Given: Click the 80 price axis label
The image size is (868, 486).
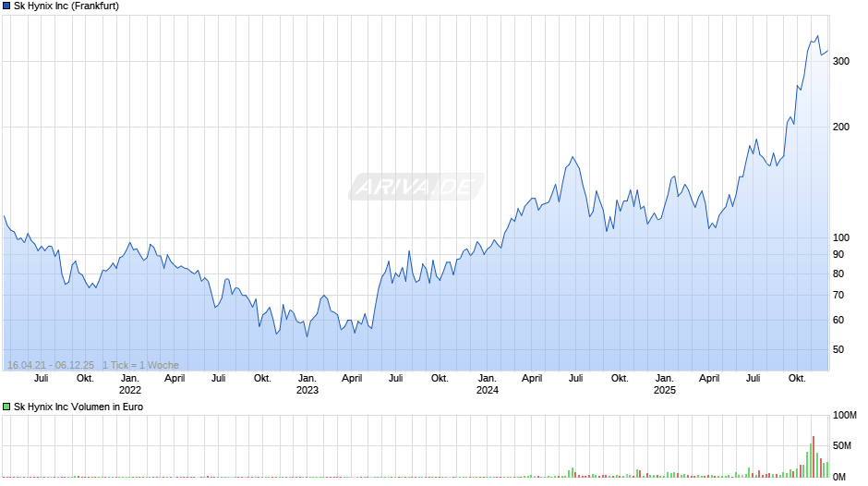Looking at the screenshot, I should [838, 273].
